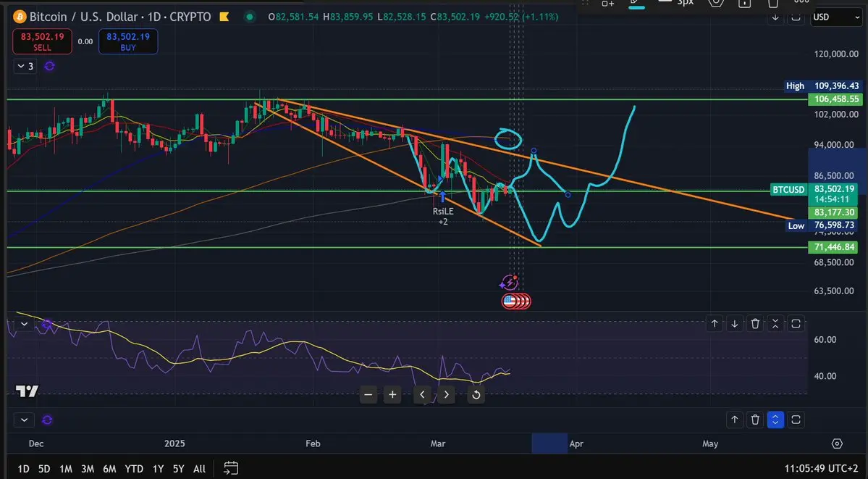Open the 11:05:49 UTC+2 timezone menu

822,468
